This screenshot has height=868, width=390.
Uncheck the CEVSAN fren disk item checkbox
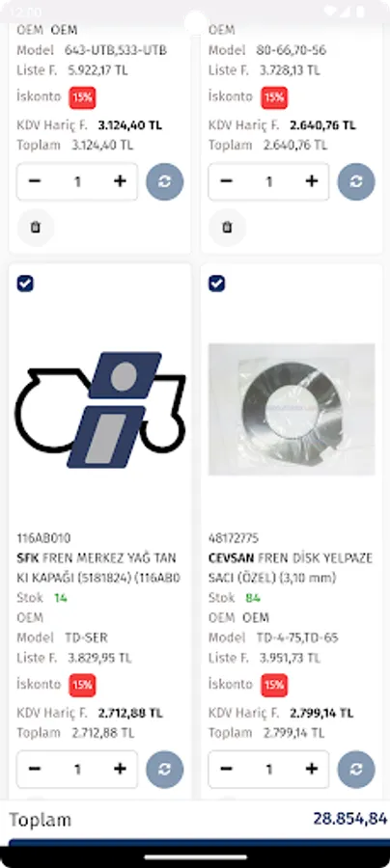[216, 284]
